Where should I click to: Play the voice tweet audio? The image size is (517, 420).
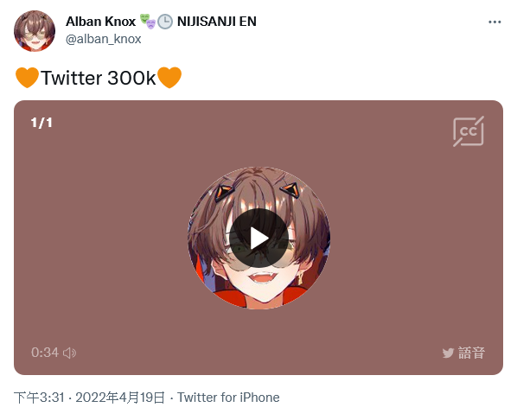(258, 238)
